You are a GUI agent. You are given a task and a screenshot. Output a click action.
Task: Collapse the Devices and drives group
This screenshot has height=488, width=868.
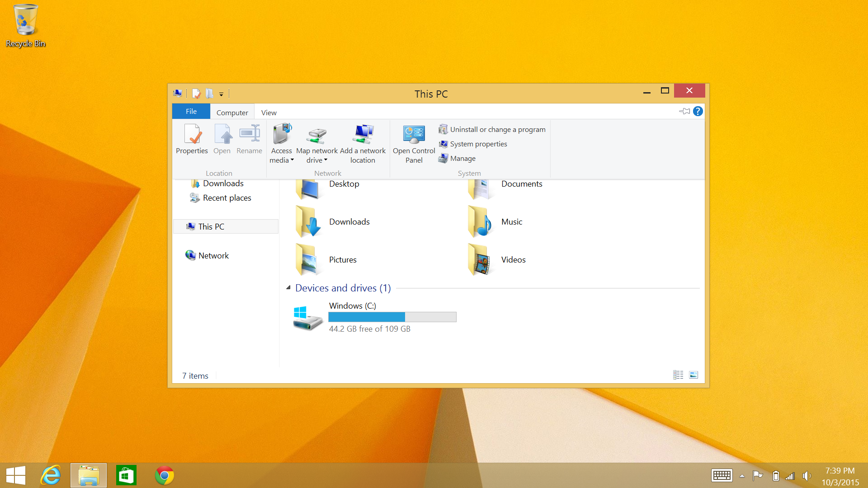[x=288, y=287]
